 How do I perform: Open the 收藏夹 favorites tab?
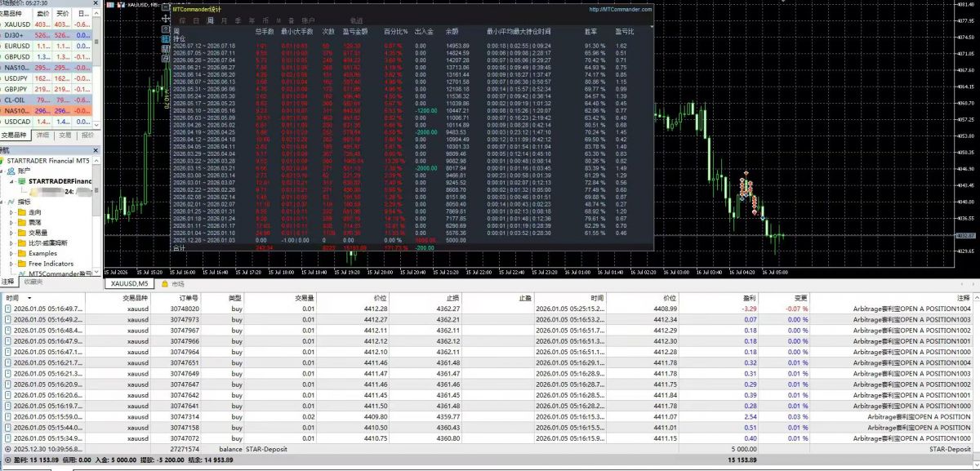[x=33, y=282]
